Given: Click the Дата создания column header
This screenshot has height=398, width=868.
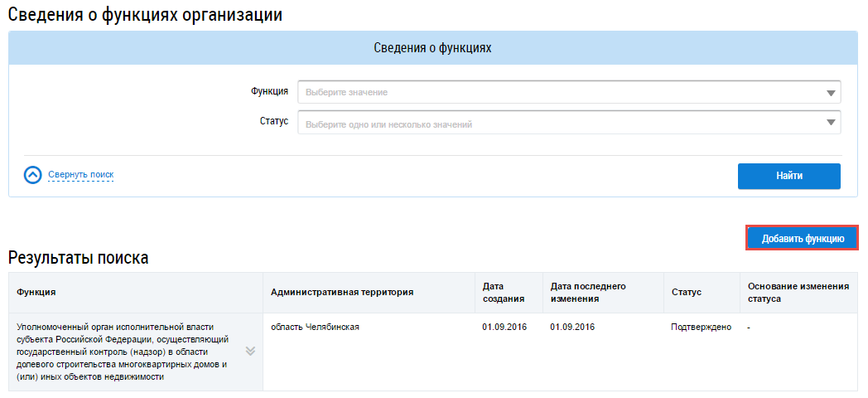Looking at the screenshot, I should tap(499, 293).
